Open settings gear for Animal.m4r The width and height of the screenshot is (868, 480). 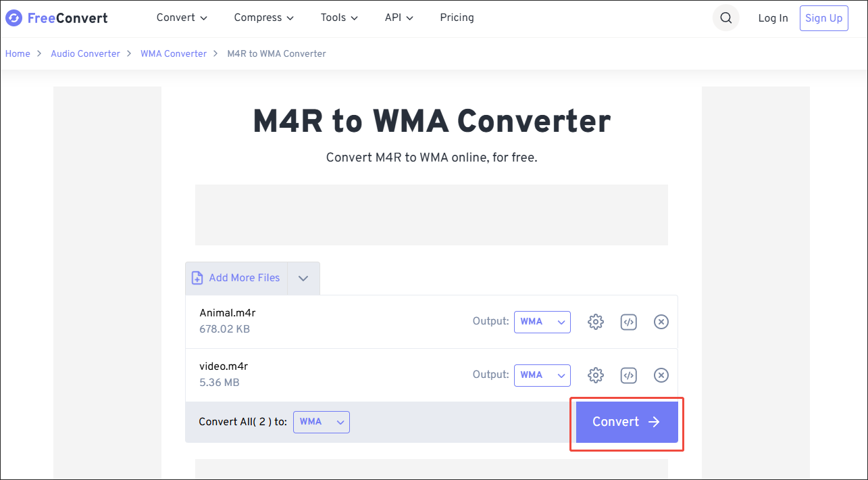[x=595, y=322]
